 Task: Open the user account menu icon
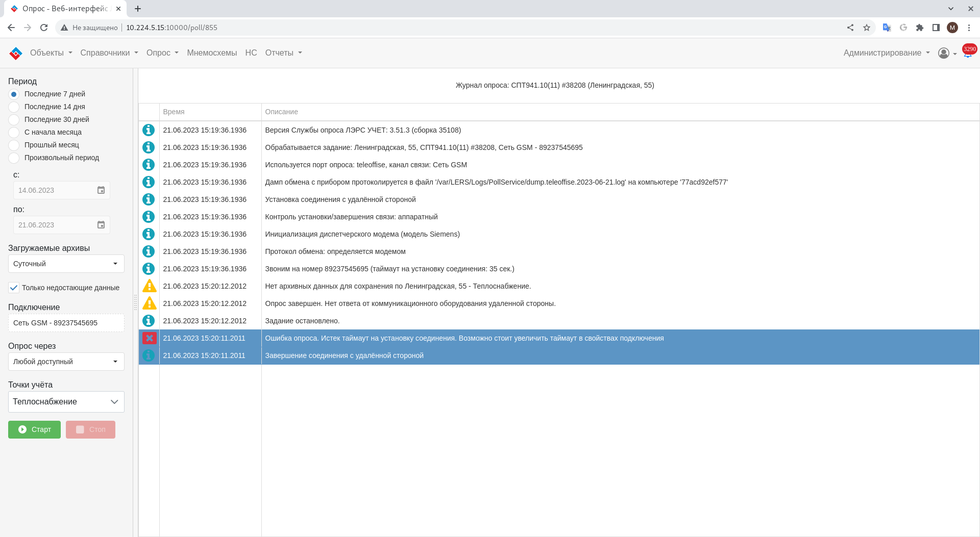click(x=944, y=53)
